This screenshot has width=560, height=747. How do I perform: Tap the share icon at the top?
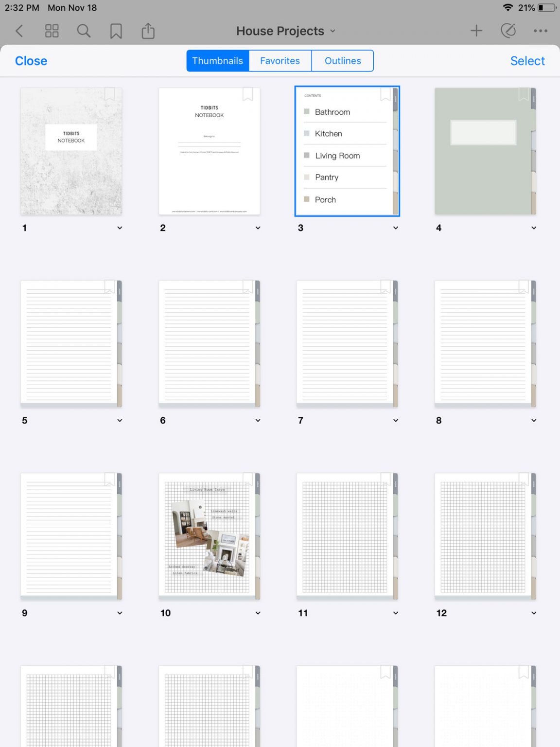148,31
